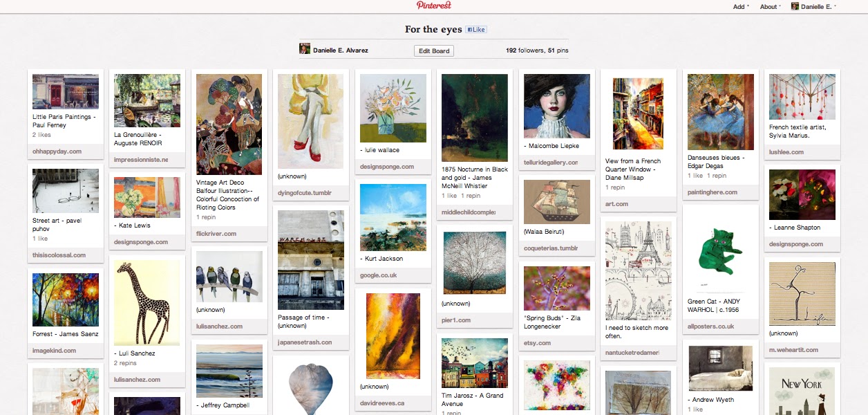Screen dimensions: 868x415
Task: Open Danielle E. user avatar in top bar
Action: [x=795, y=6]
